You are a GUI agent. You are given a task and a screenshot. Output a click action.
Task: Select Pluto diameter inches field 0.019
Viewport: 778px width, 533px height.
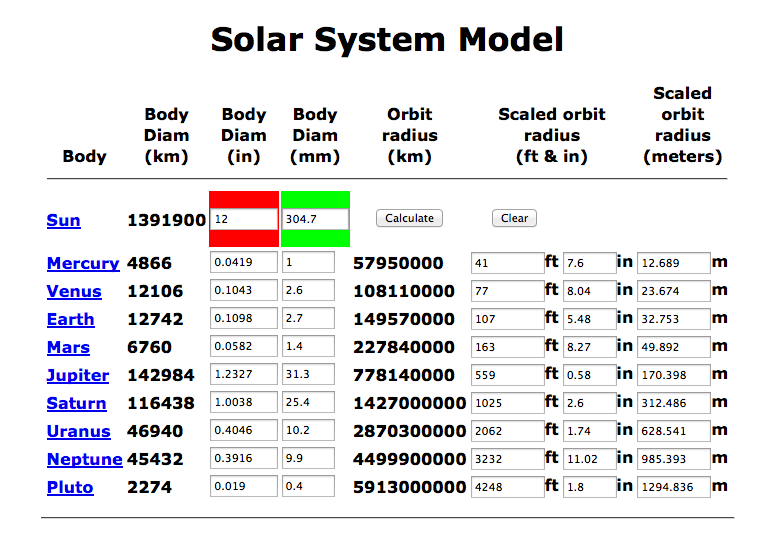point(244,486)
